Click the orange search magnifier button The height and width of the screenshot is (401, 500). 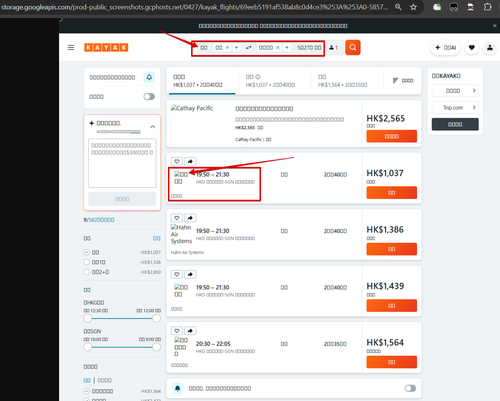point(353,47)
